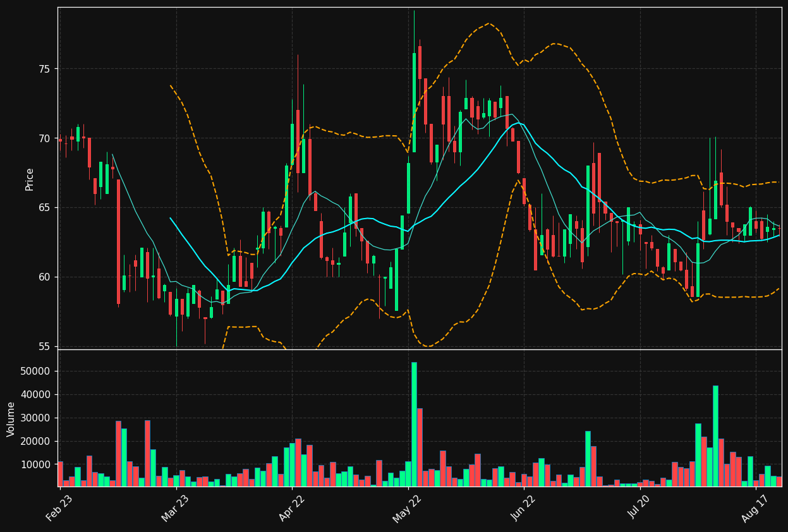Viewport: 788px width, 532px height.
Task: Click the Jun 22 date label
Action: pyautogui.click(x=523, y=509)
